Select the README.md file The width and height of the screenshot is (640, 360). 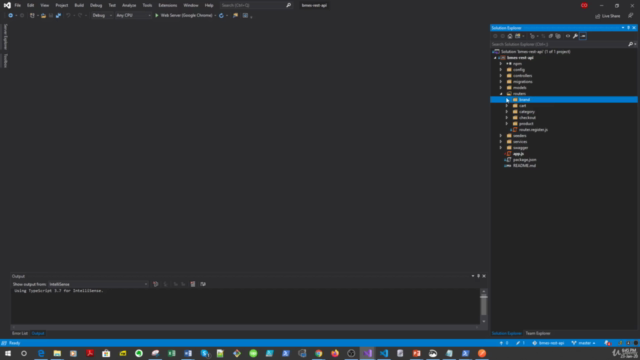pyautogui.click(x=524, y=166)
